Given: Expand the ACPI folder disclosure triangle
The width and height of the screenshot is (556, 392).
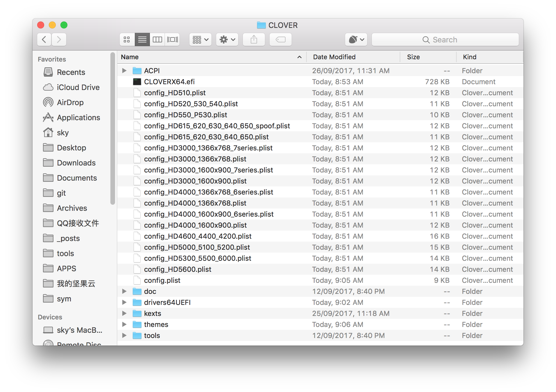Looking at the screenshot, I should 124,71.
